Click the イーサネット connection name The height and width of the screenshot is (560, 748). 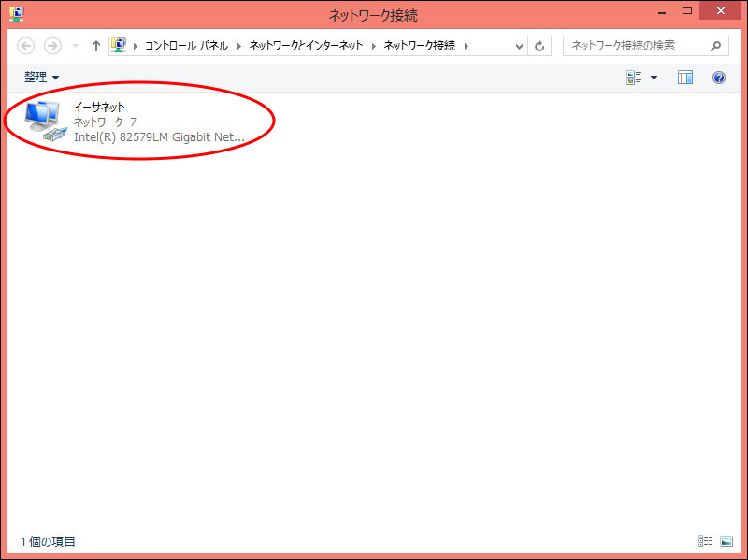click(x=99, y=107)
